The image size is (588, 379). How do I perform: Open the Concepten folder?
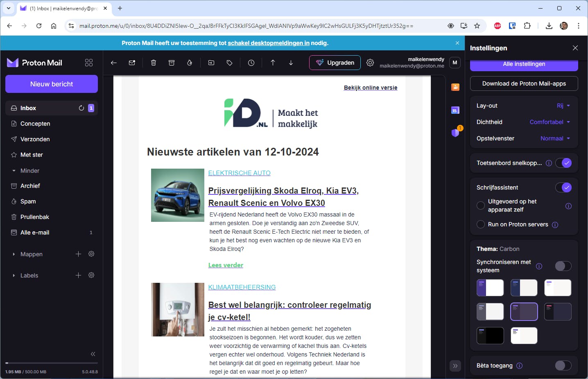pos(52,124)
